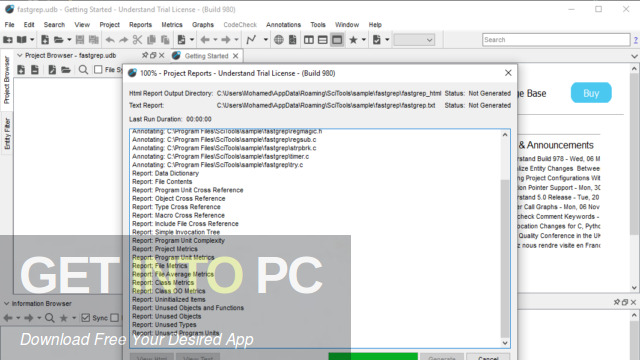Open the star favorites dropdown arrow
Viewport: 640px width, 360px height.
363,40
